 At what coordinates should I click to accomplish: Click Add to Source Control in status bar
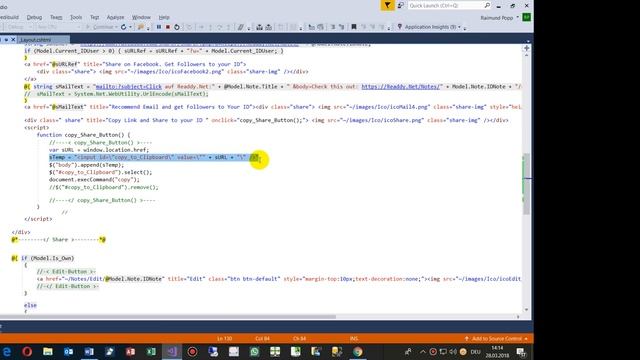click(x=496, y=339)
